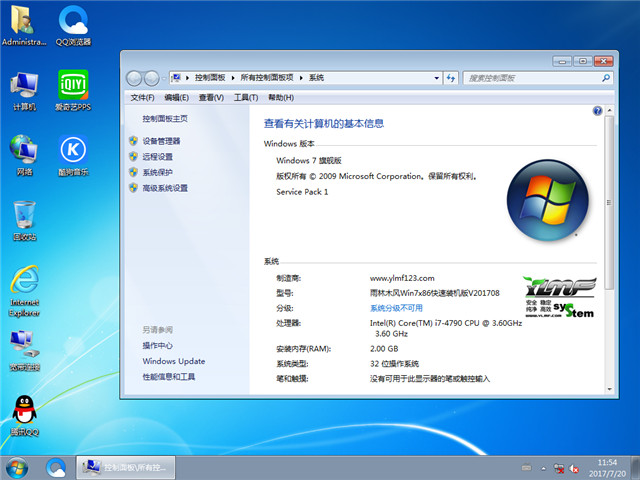The image size is (640, 480).
Task: Open the Administrator folder desktop icon
Action: [24, 25]
